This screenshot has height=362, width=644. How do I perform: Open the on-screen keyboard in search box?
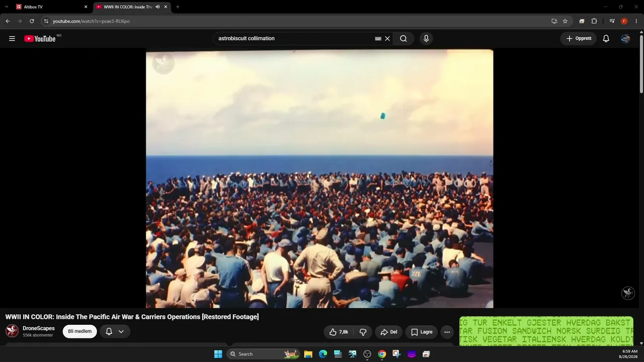click(378, 39)
